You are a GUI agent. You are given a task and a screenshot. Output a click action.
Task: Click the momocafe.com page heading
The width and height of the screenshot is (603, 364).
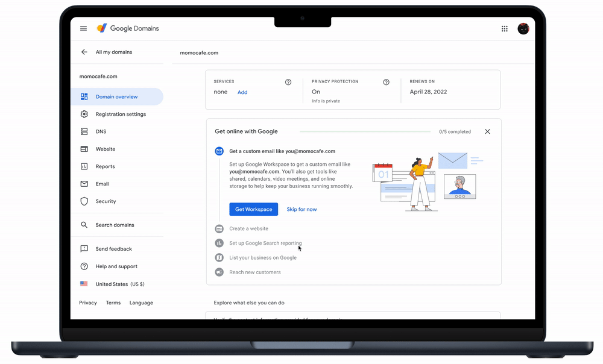coord(199,52)
